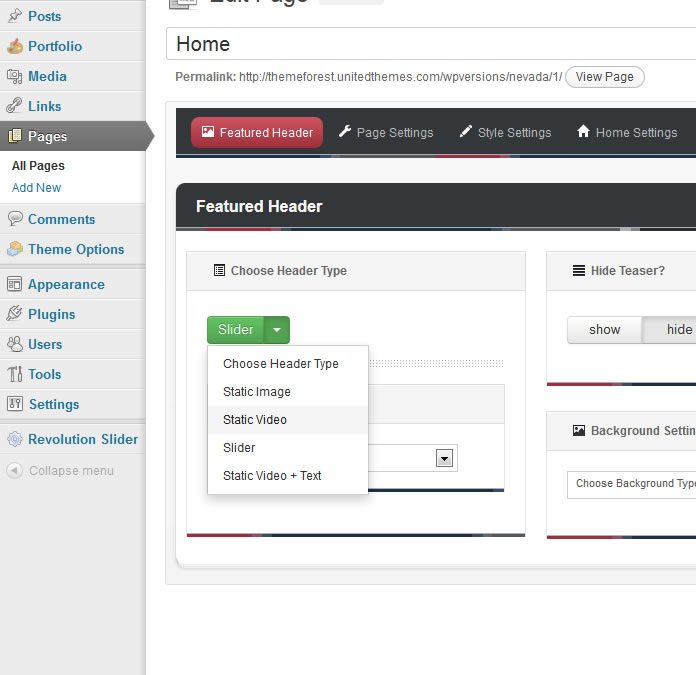This screenshot has height=675, width=696.
Task: Open the Add New page link
Action: tap(36, 188)
